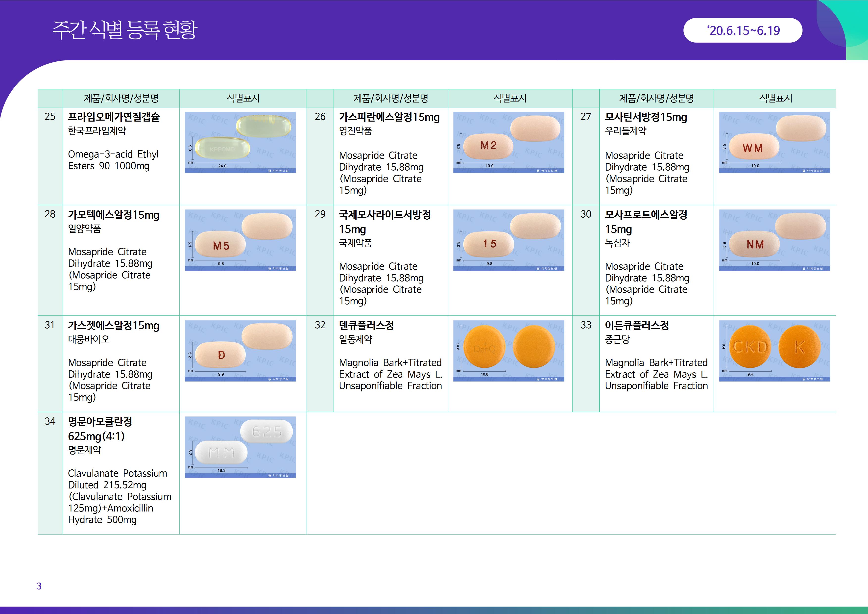Click the 프라임오메가연질캡슐 capsule image
The height and width of the screenshot is (614, 868).
pos(240,142)
